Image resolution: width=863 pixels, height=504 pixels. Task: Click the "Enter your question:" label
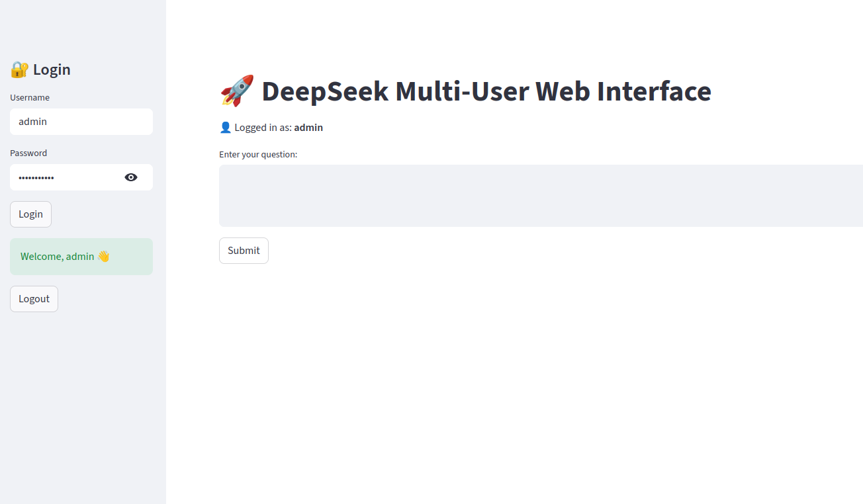coord(258,155)
